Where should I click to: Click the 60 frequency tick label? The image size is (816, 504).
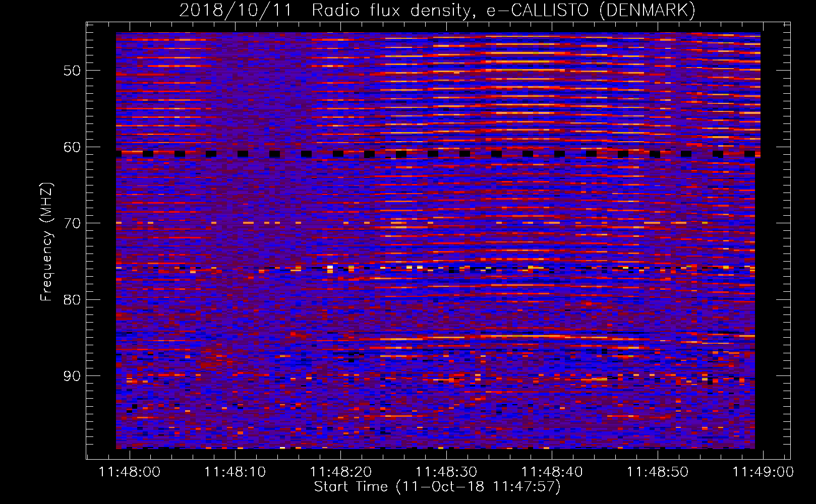tap(72, 147)
